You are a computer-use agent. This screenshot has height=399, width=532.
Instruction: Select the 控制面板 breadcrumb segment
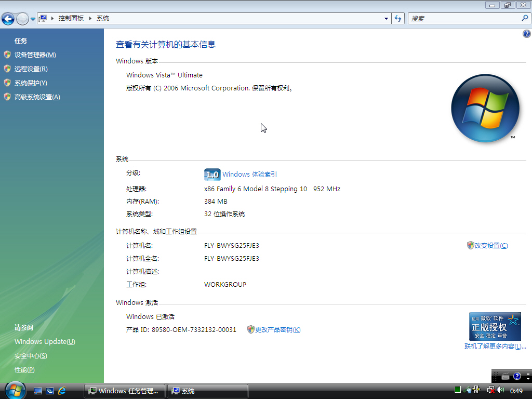pyautogui.click(x=71, y=18)
